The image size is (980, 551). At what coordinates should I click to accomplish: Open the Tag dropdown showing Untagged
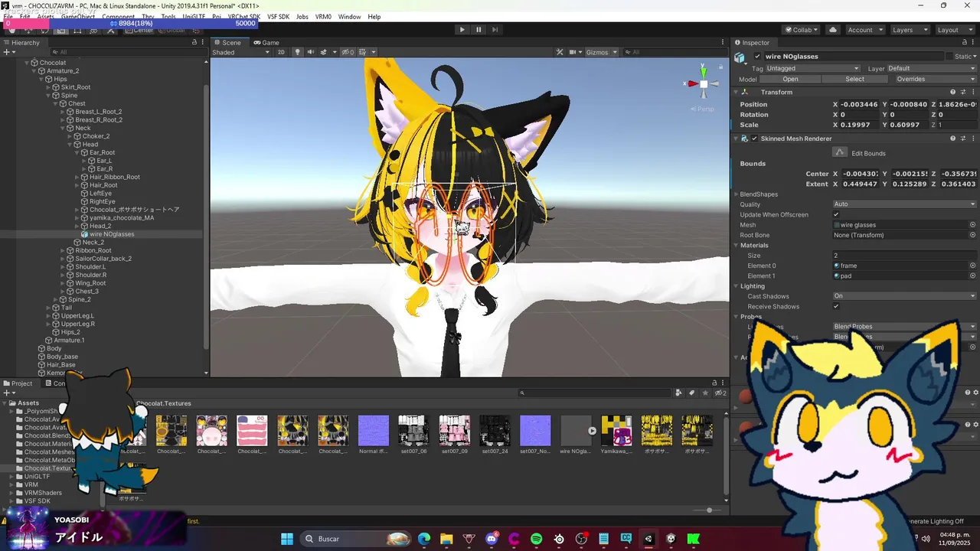(x=812, y=68)
